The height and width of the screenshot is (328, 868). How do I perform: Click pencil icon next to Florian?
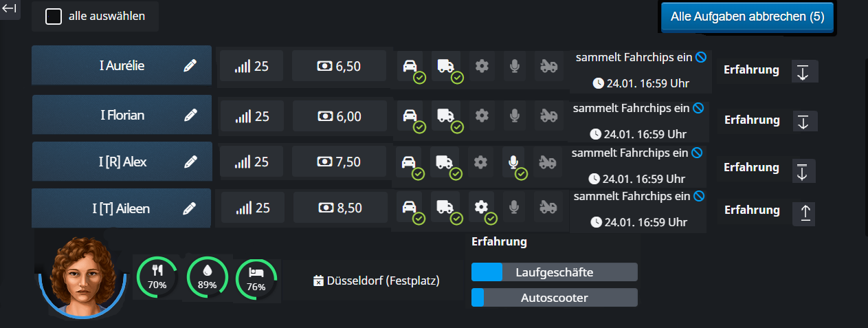tap(190, 116)
